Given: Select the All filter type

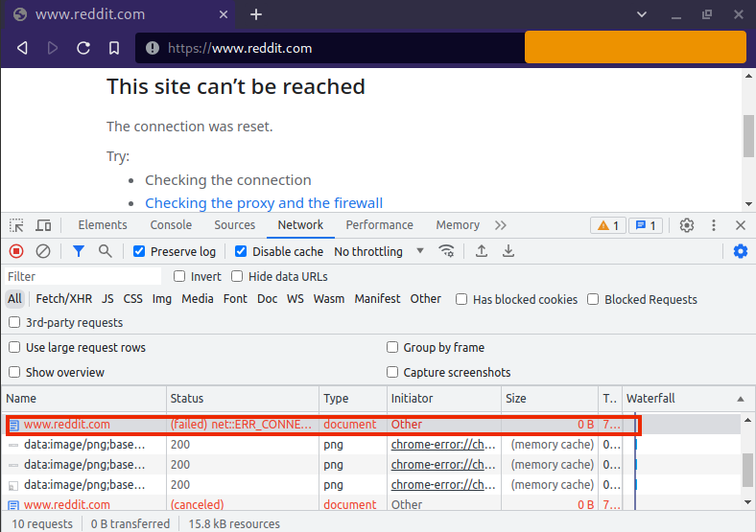Looking at the screenshot, I should pos(14,299).
